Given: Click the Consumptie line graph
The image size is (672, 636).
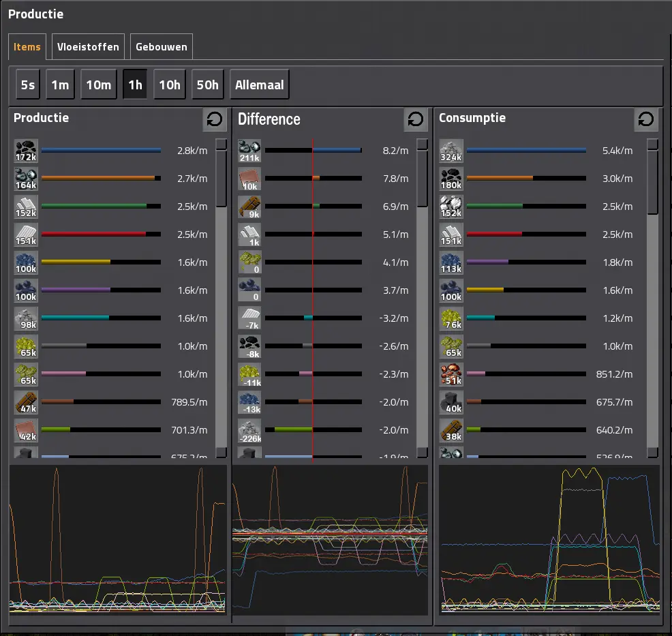Looking at the screenshot, I should point(549,540).
